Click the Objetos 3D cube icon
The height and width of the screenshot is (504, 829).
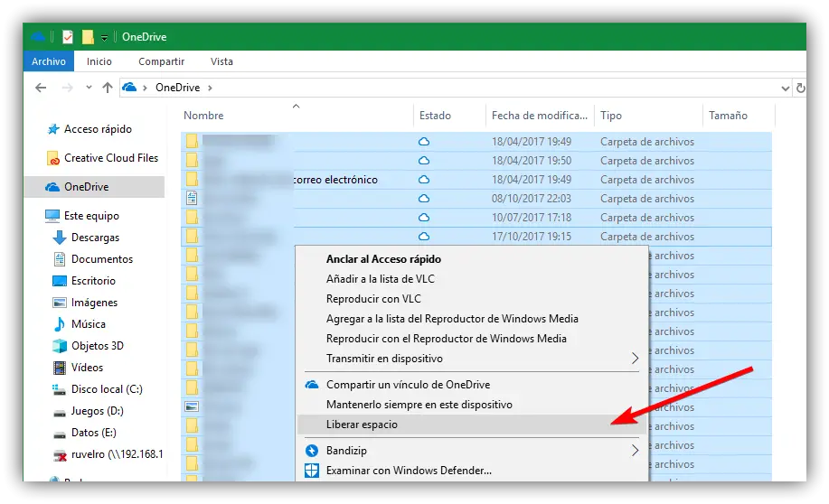click(60, 346)
